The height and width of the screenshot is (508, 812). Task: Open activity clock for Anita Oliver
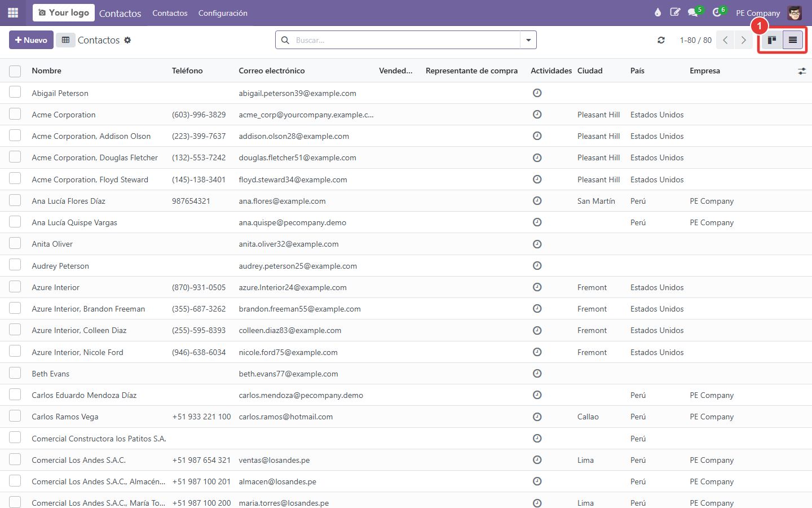(537, 244)
